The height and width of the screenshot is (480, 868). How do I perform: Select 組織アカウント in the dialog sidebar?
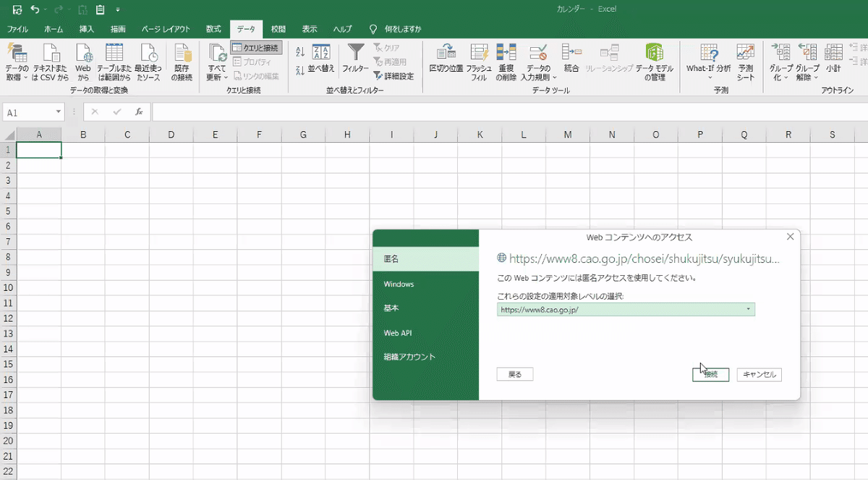[426, 357]
